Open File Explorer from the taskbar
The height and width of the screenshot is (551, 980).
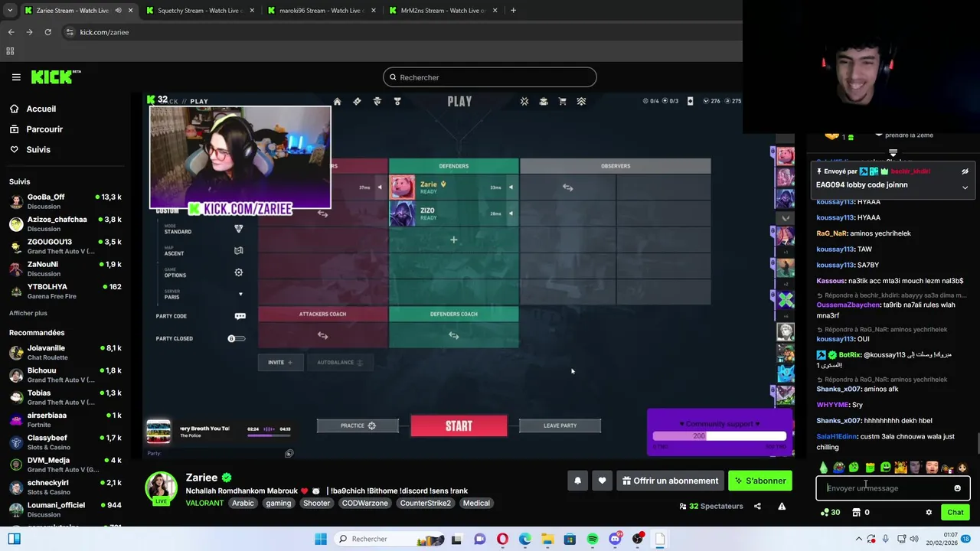pyautogui.click(x=547, y=539)
